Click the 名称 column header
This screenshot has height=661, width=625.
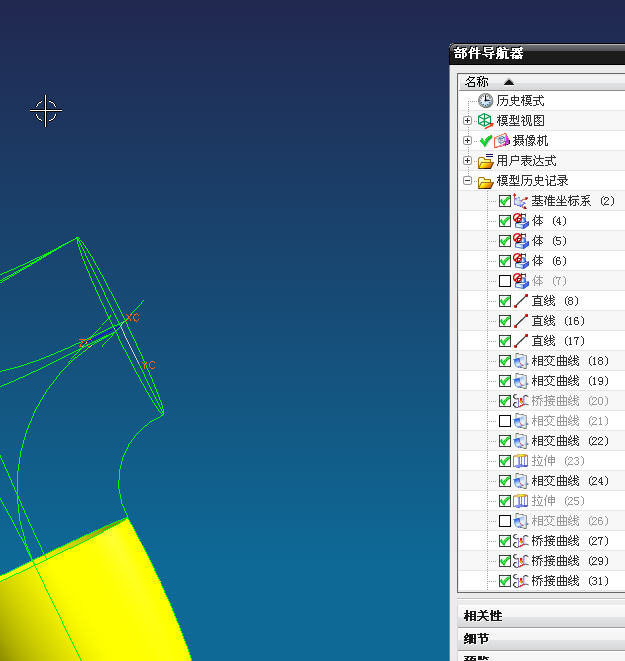pyautogui.click(x=542, y=82)
